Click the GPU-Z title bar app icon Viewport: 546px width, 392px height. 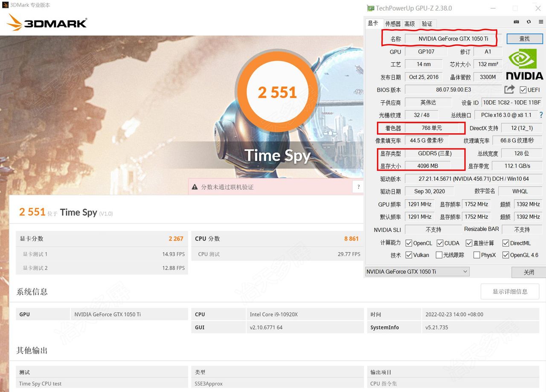coord(370,8)
